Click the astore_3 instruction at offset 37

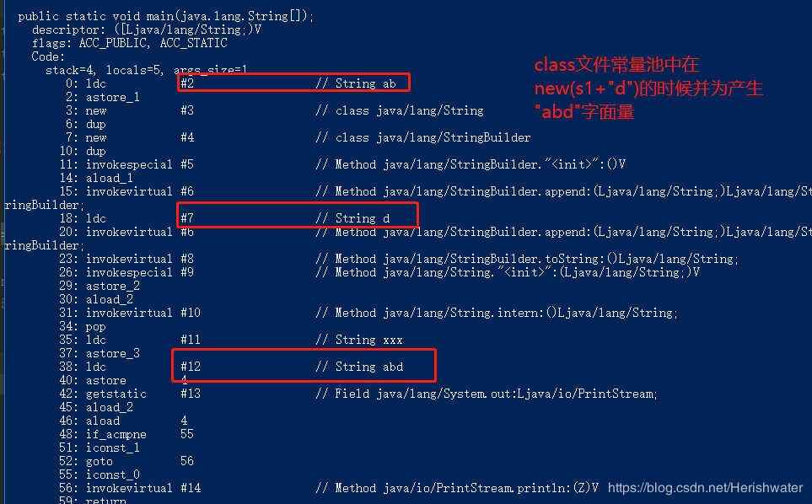[x=99, y=353]
